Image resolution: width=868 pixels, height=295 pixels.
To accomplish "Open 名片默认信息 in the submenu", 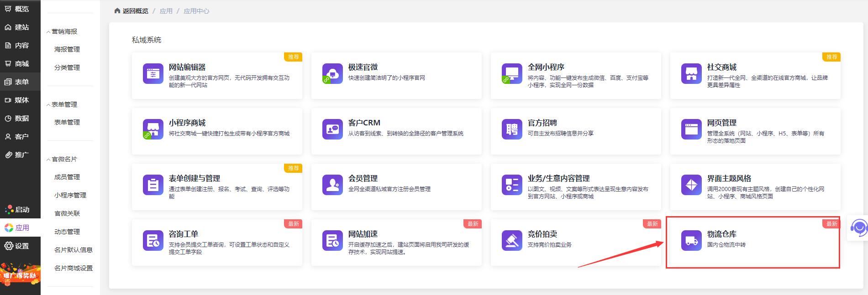I will click(74, 250).
